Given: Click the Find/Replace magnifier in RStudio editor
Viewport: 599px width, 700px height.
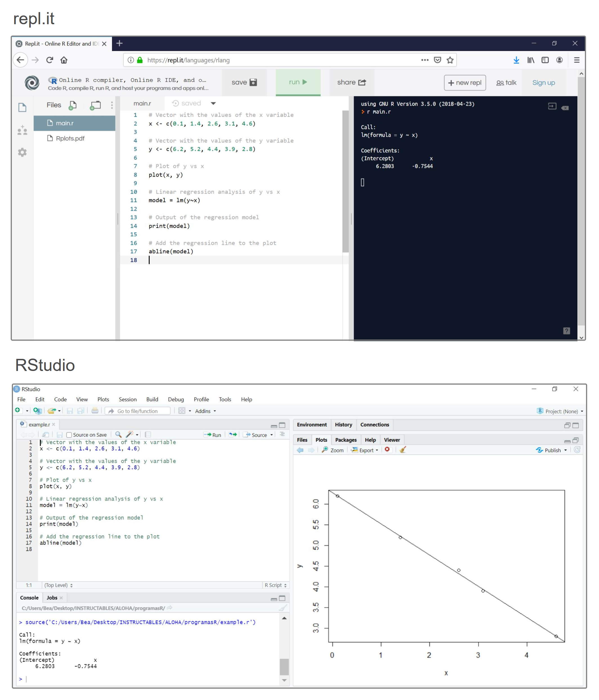Looking at the screenshot, I should click(118, 435).
